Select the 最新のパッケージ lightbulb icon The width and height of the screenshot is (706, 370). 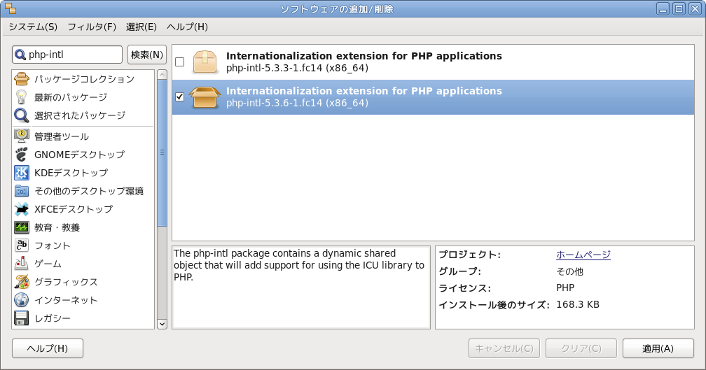click(x=22, y=97)
